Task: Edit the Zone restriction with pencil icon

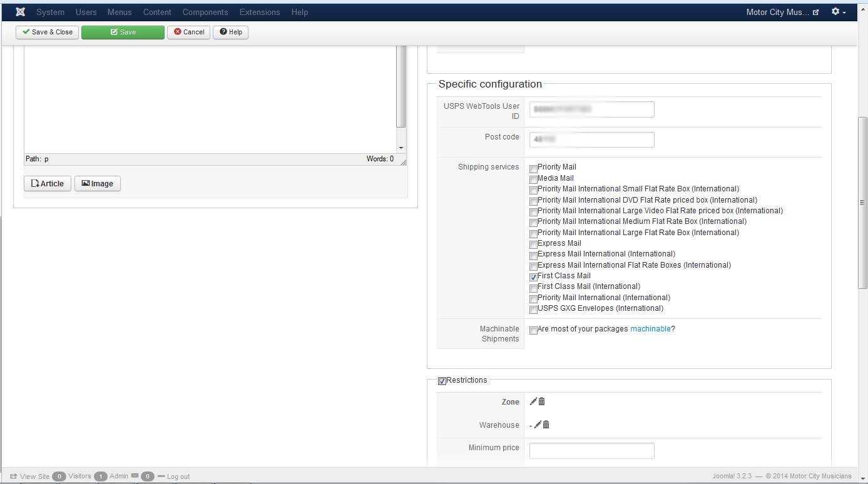Action: 533,401
